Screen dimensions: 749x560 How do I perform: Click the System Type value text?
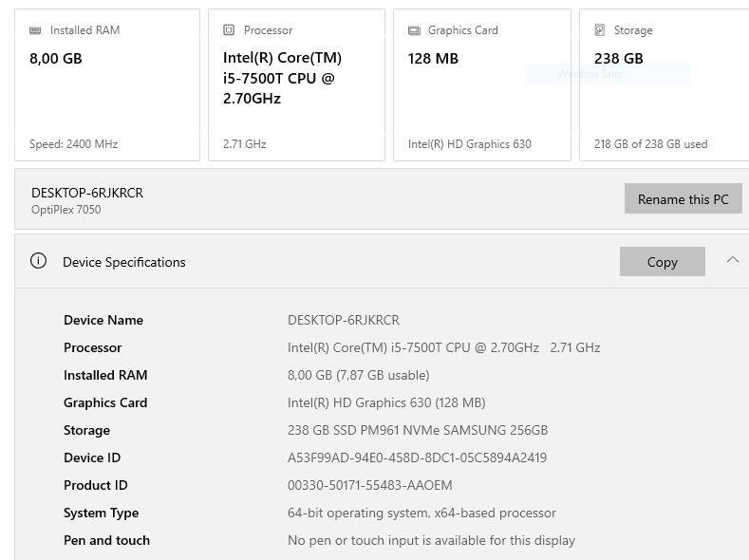click(421, 513)
